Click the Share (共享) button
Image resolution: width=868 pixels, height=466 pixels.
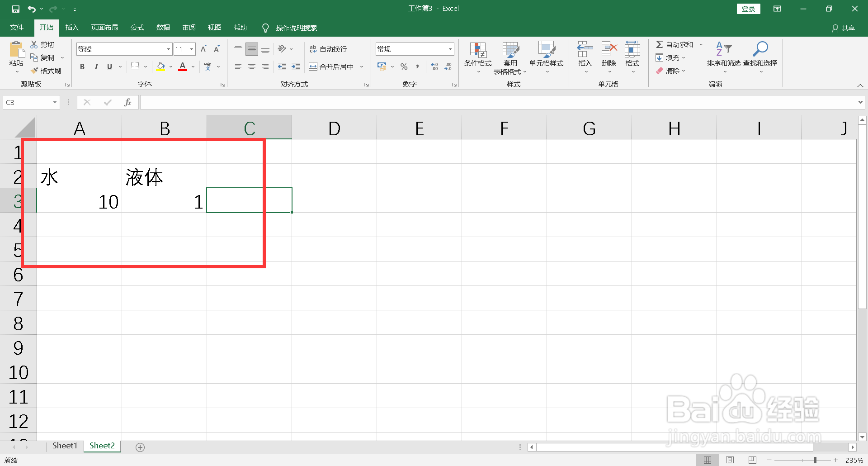844,28
